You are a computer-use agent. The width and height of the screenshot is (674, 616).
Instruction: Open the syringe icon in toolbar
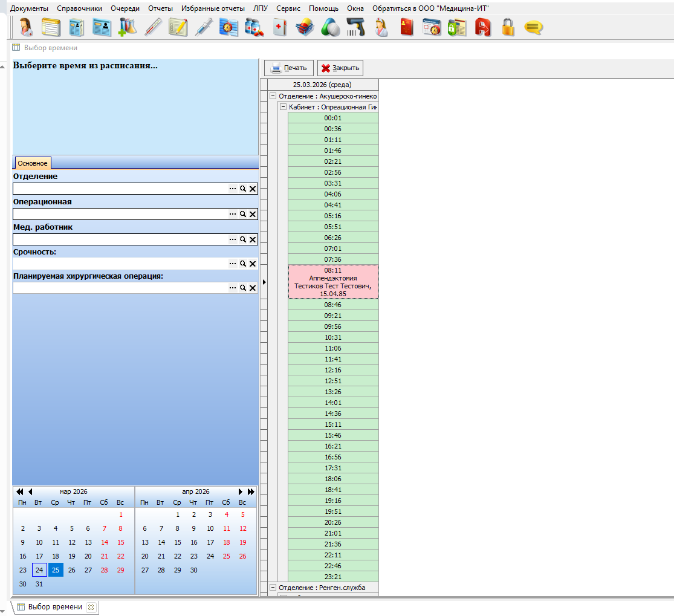click(x=204, y=28)
